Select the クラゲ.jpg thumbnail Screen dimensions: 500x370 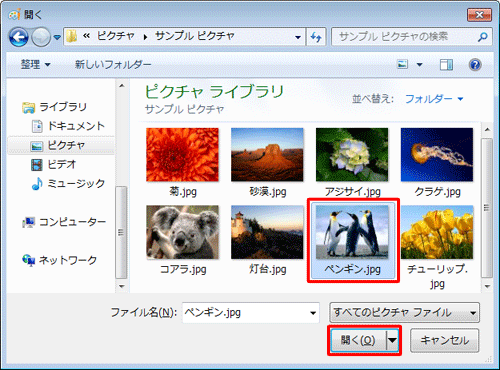point(437,155)
